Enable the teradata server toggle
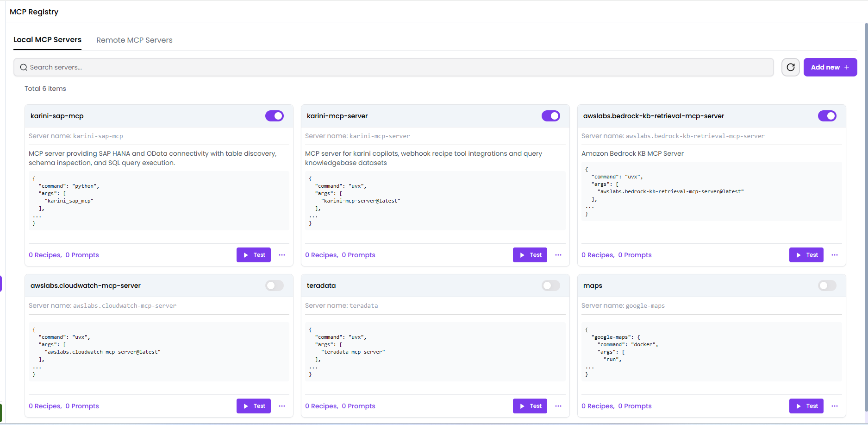The width and height of the screenshot is (868, 425). click(x=550, y=285)
